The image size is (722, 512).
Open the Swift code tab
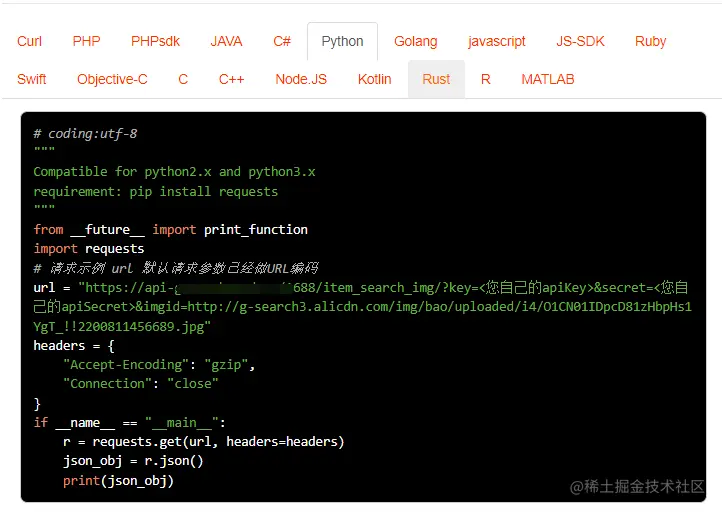coord(32,79)
